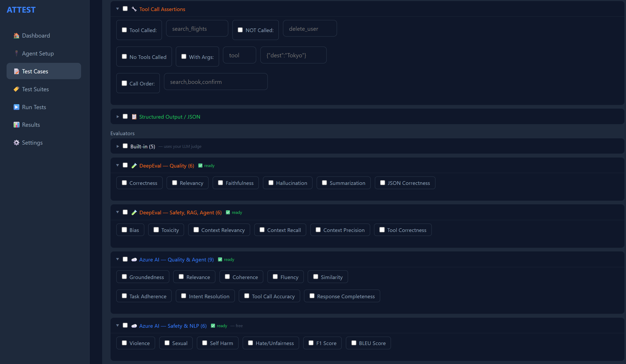Image resolution: width=626 pixels, height=364 pixels.
Task: Enable the Call Order checkbox
Action: click(x=124, y=83)
